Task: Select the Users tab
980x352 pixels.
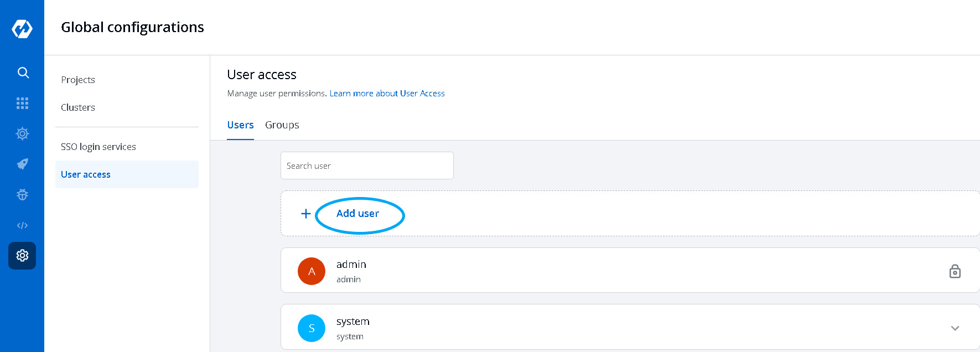Action: click(240, 125)
